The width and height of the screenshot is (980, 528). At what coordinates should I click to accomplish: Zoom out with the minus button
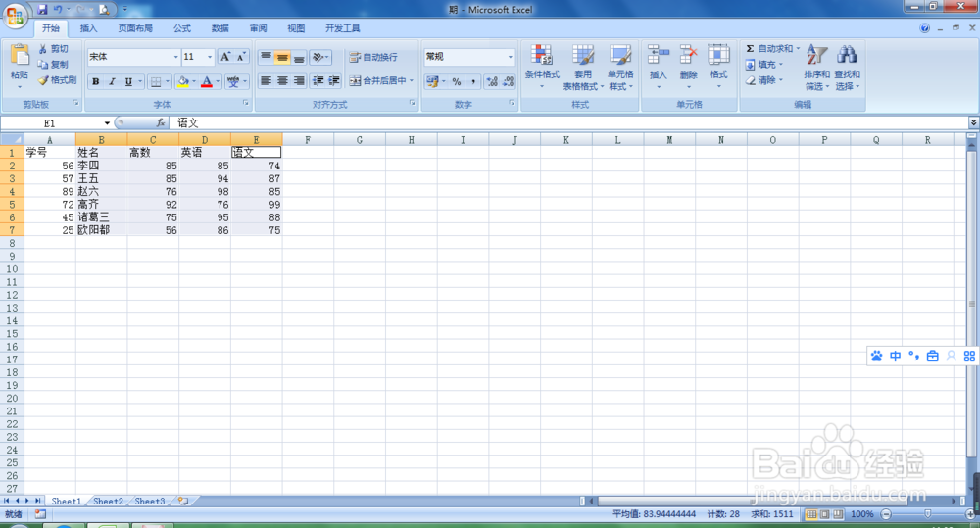(x=886, y=514)
